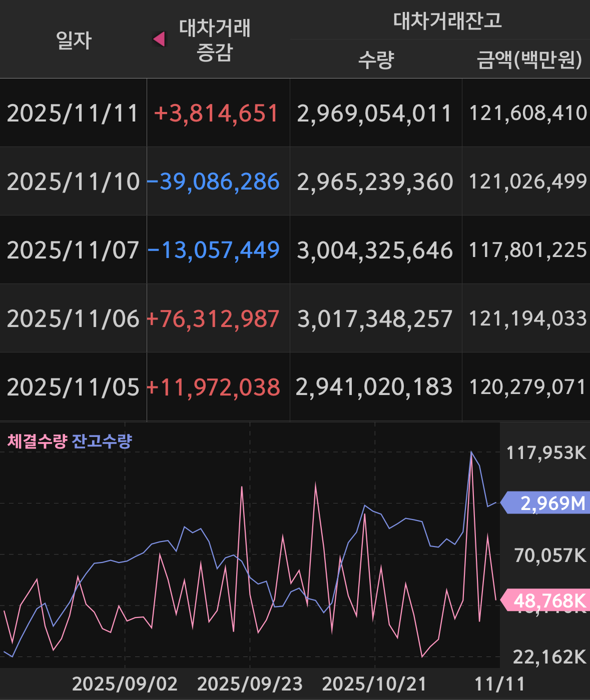Select date cell 2025/11/05
This screenshot has height=700, width=590.
pyautogui.click(x=73, y=387)
